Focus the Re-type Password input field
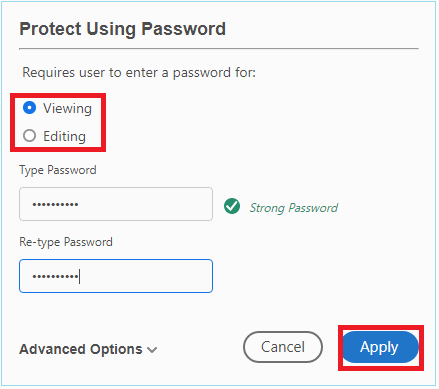Screen dimensions: 439x389 pos(116,276)
